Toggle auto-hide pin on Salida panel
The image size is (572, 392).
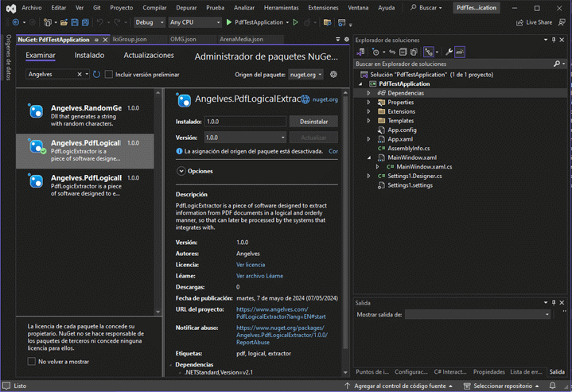click(554, 303)
